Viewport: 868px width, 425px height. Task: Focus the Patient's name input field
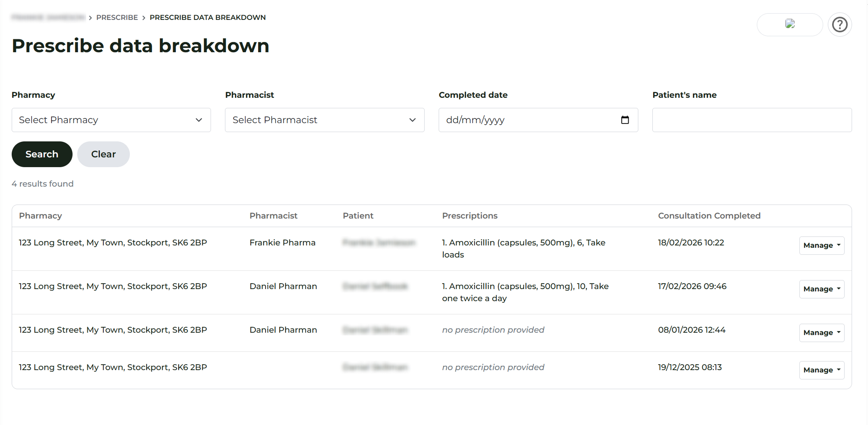tap(751, 120)
